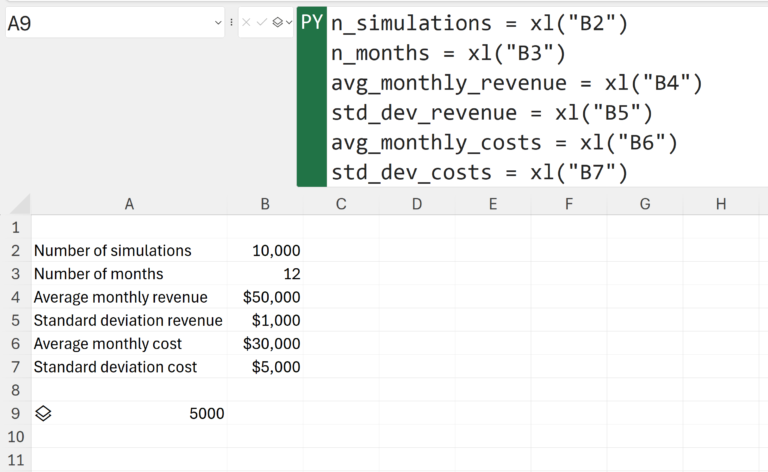This screenshot has height=472, width=768.
Task: Open the Name Box dropdown arrow
Action: tap(218, 23)
